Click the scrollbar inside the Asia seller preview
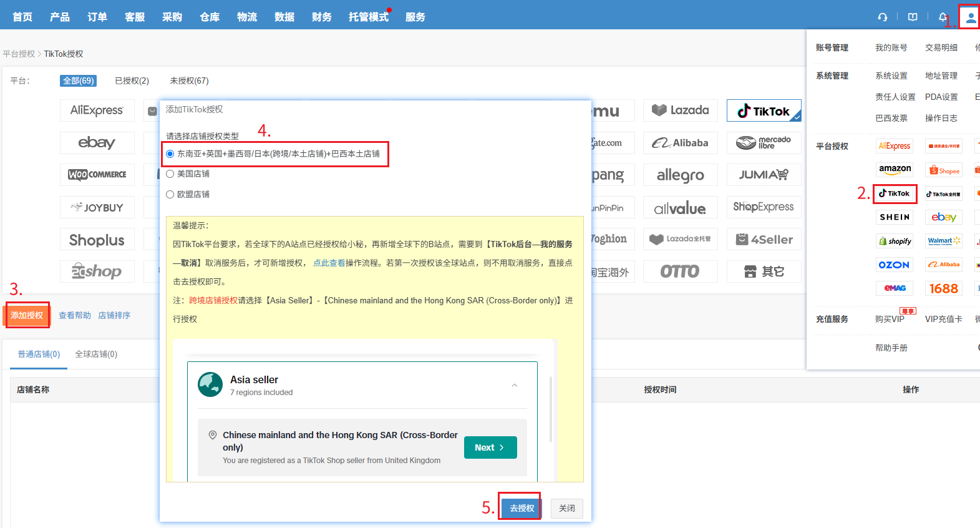 tap(551, 409)
